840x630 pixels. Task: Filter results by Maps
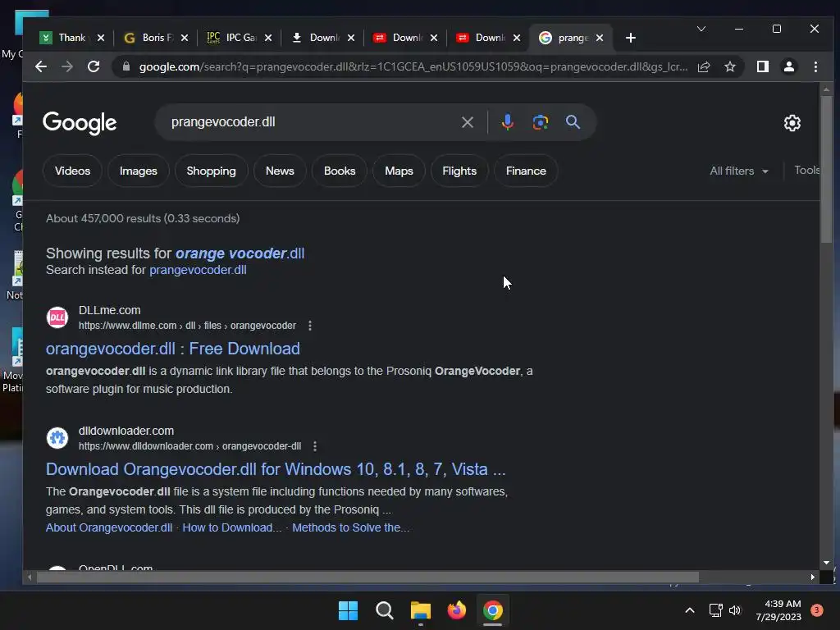[399, 171]
